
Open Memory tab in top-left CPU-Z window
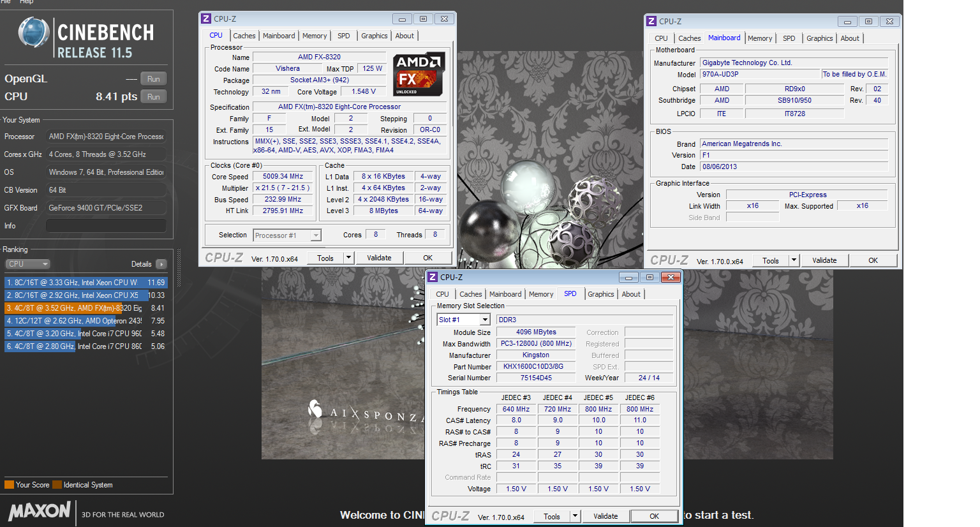(315, 36)
